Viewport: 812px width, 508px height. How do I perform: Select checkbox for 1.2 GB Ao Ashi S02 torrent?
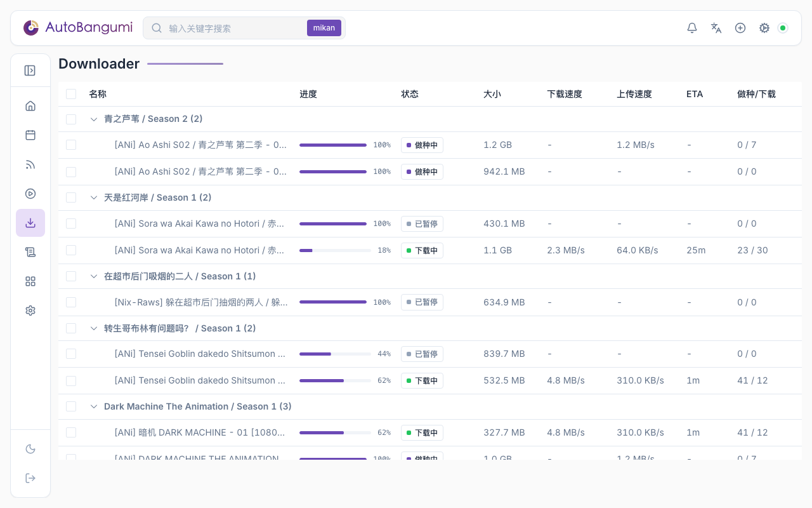(71, 145)
